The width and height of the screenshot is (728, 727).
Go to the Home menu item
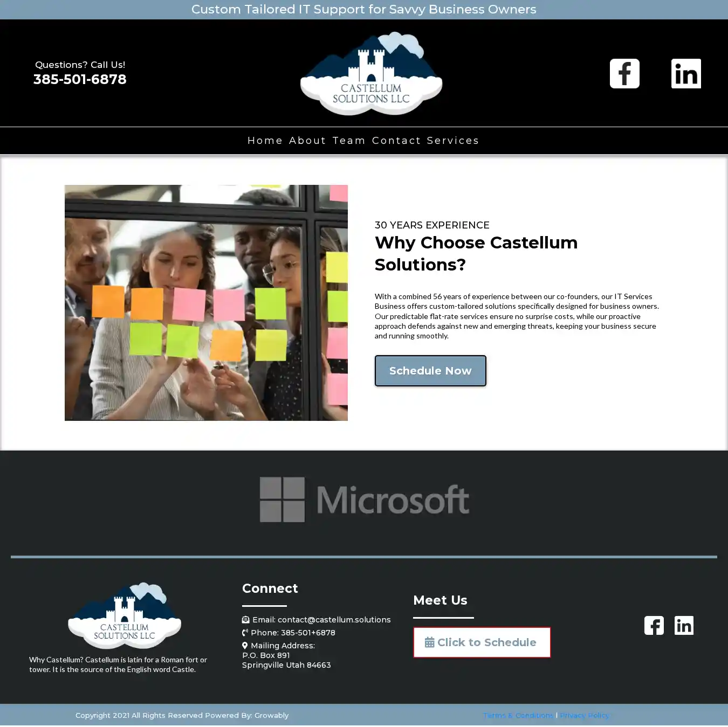click(265, 141)
